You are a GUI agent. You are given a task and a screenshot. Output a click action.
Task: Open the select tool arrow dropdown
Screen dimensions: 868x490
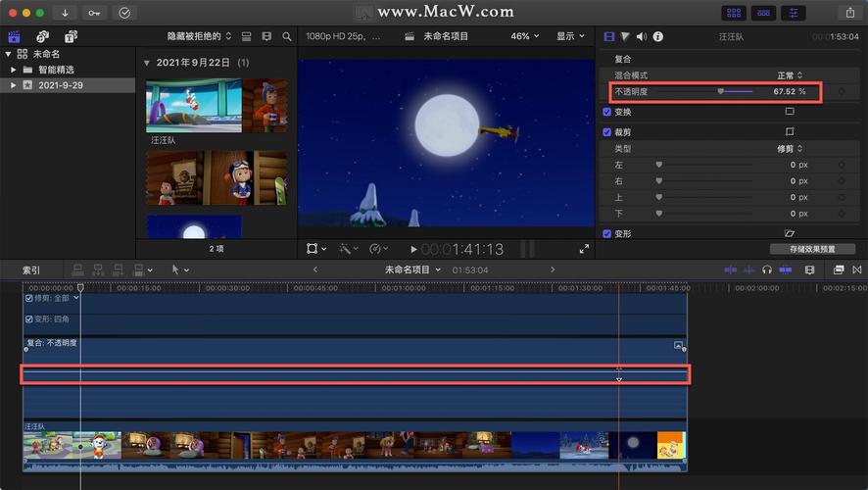180,269
